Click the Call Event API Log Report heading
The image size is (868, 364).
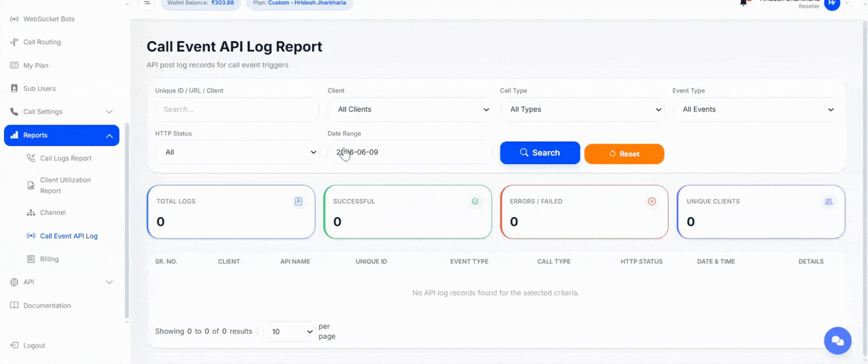[234, 47]
